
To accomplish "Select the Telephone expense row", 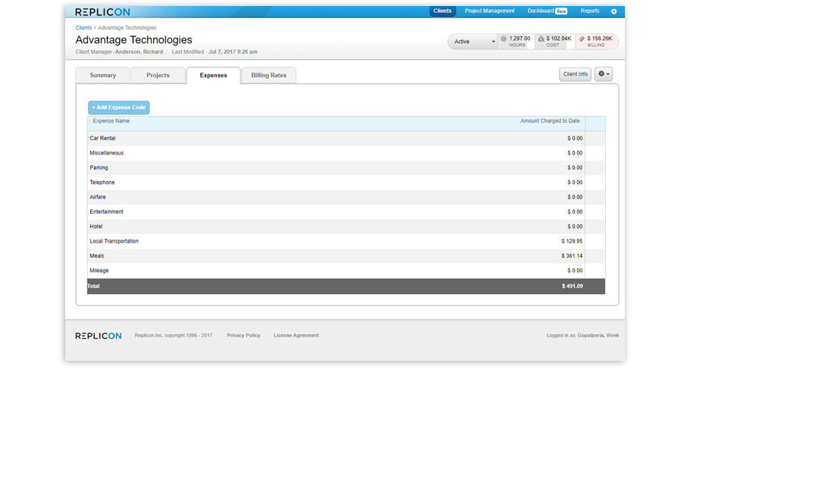I will [347, 183].
